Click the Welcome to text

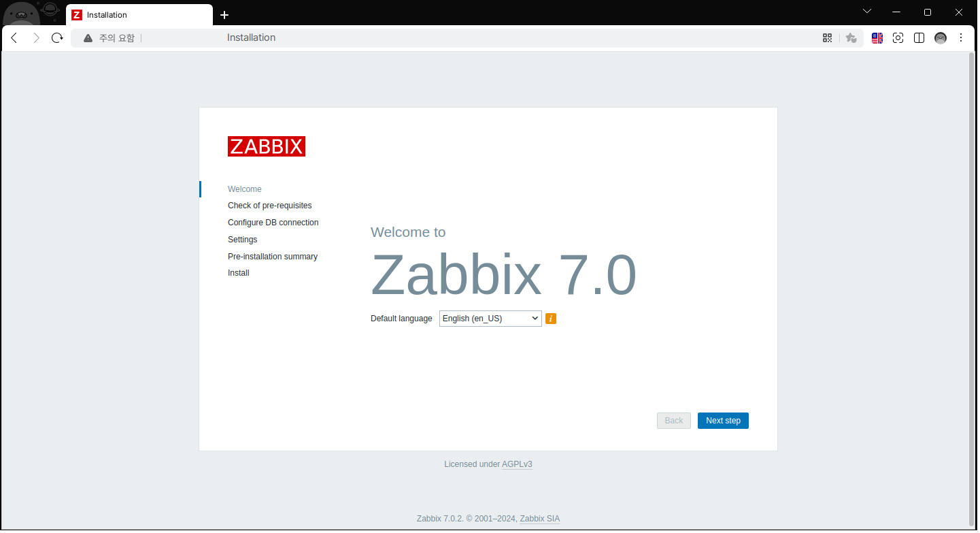click(x=408, y=232)
